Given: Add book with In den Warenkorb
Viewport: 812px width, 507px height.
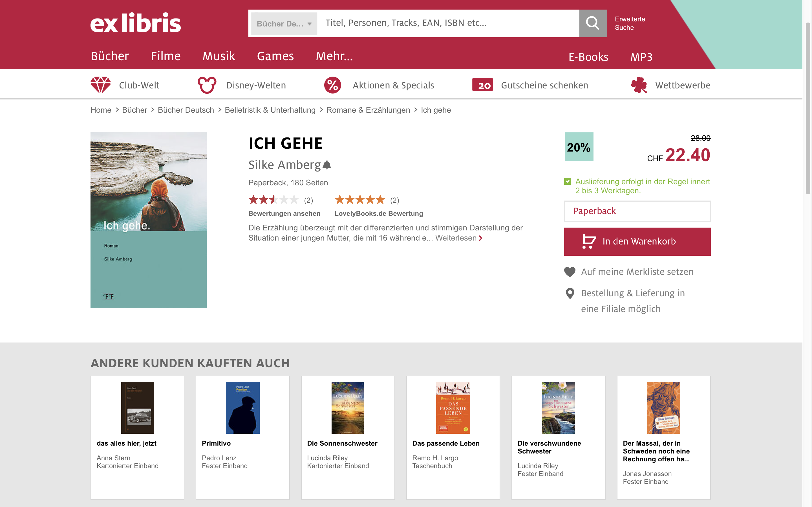Looking at the screenshot, I should [637, 241].
